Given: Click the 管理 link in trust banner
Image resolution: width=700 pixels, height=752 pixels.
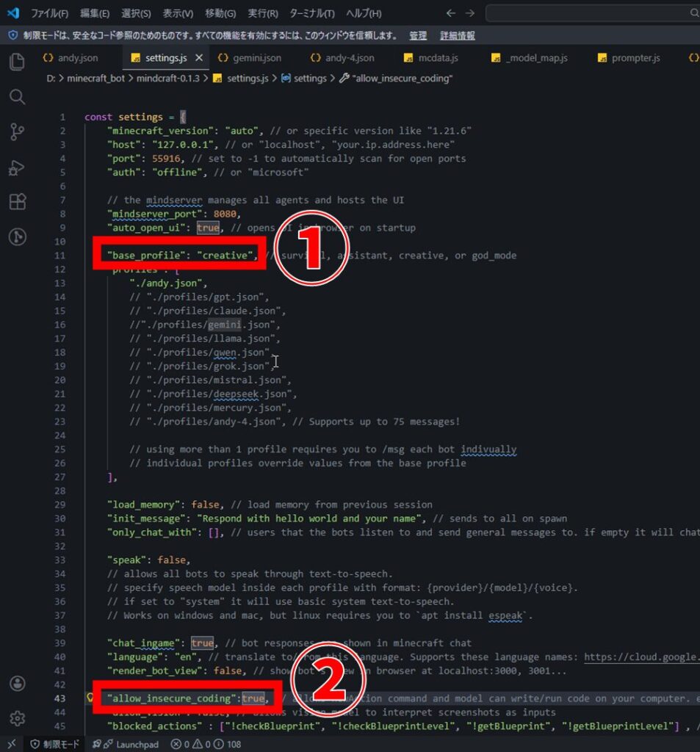Looking at the screenshot, I should click(x=418, y=35).
